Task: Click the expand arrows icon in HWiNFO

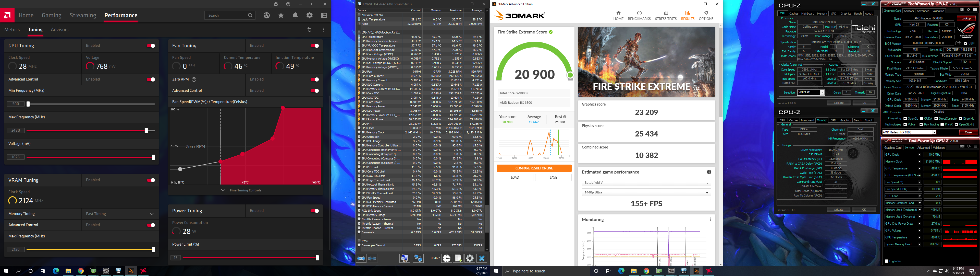Action: coord(361,258)
